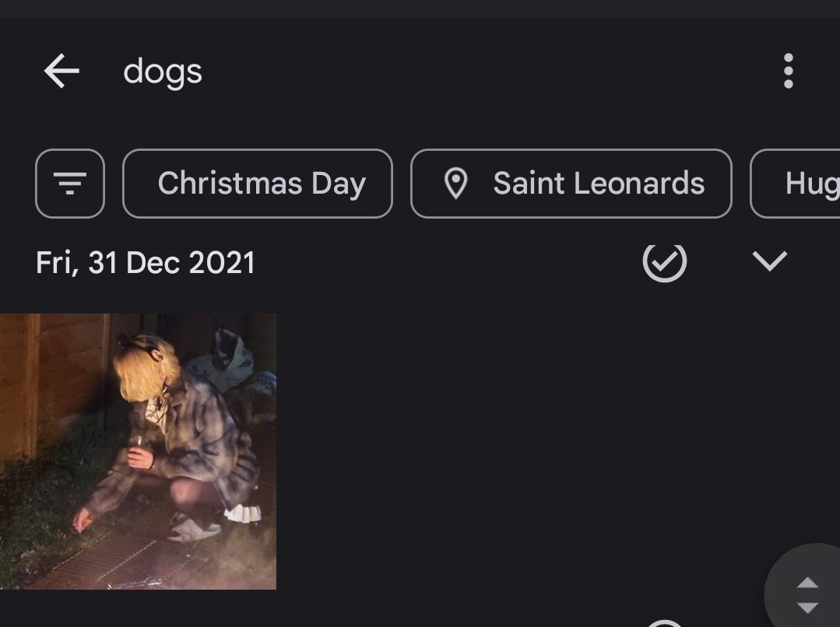Tick the partially visible circle at bottom edge

tap(665, 623)
